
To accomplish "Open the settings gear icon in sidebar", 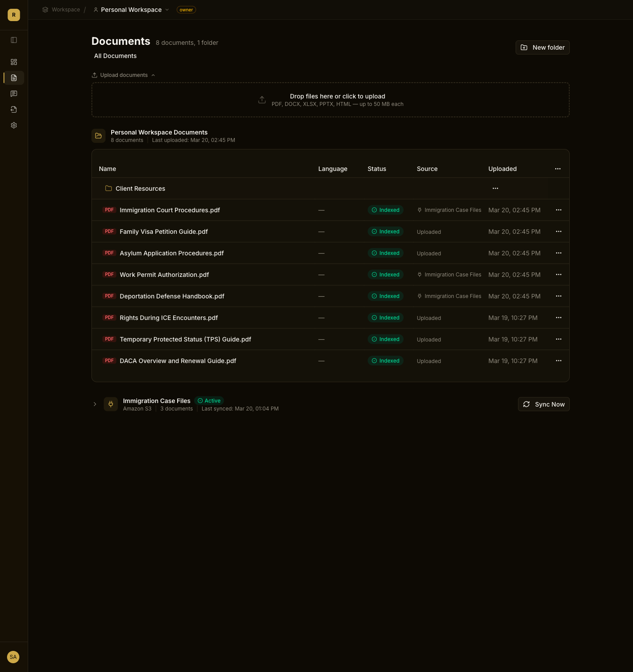I will click(x=14, y=125).
